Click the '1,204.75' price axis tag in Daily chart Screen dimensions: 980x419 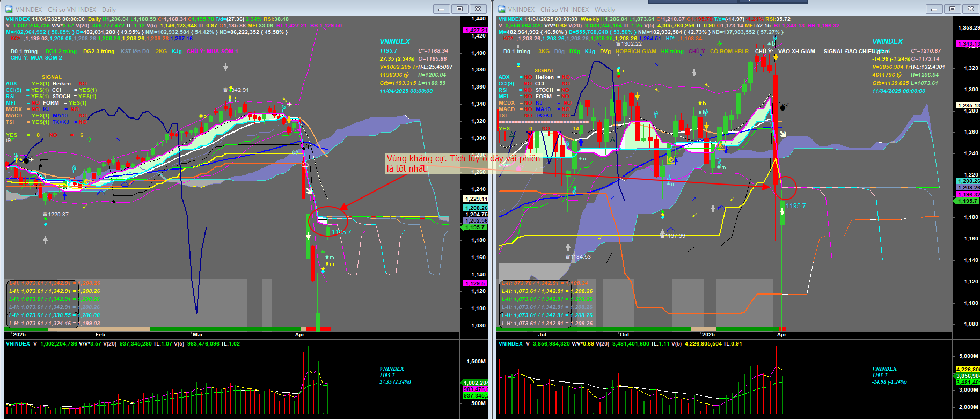[x=476, y=215]
